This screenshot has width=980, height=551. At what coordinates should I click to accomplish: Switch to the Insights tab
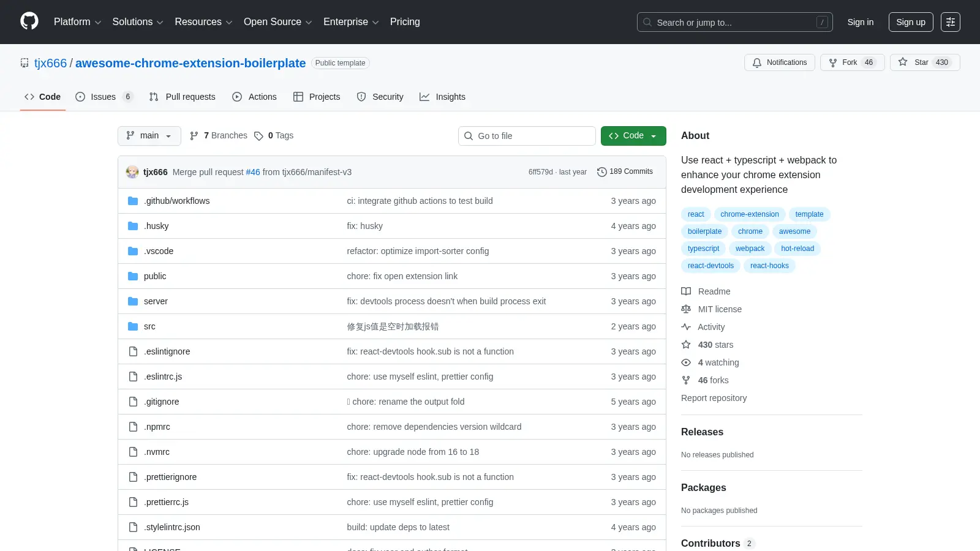coord(442,97)
